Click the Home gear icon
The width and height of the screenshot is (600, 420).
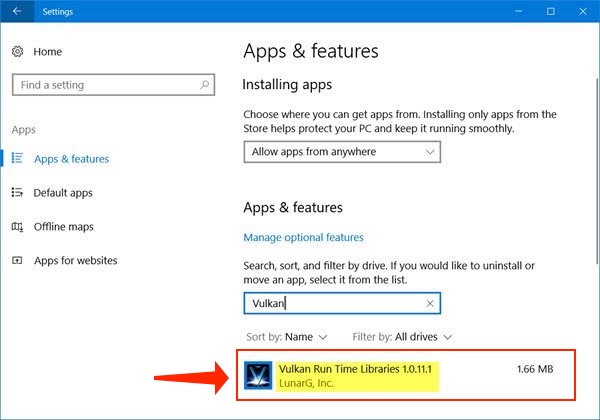[17, 51]
